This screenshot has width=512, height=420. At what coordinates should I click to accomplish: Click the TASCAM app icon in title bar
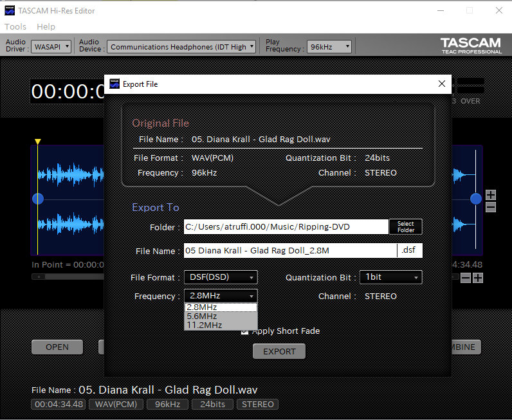10,10
